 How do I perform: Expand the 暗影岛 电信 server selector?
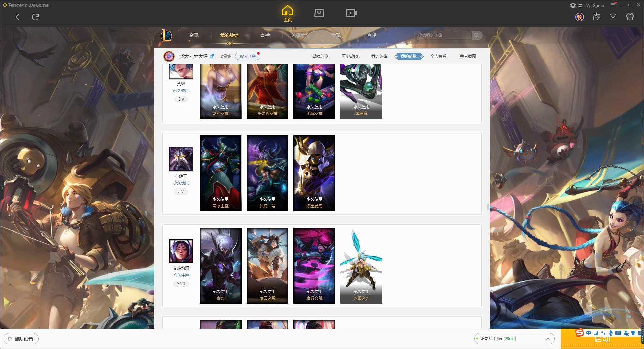tap(514, 339)
